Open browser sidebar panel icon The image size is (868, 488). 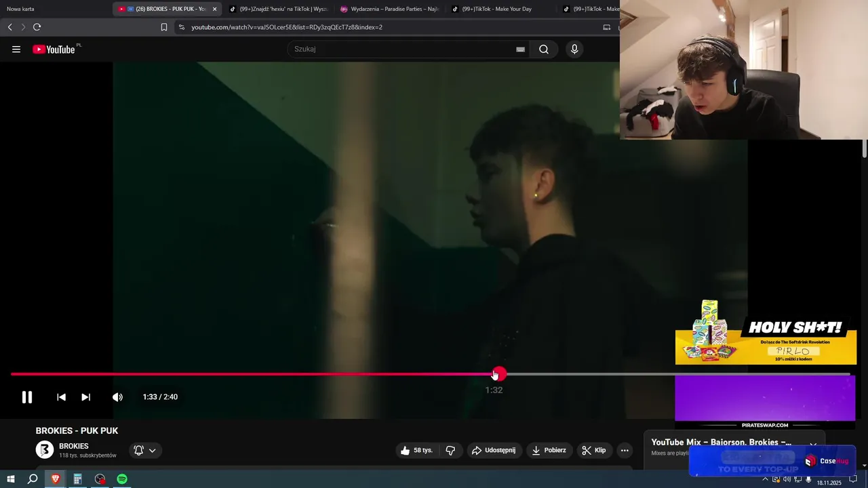coord(607,27)
